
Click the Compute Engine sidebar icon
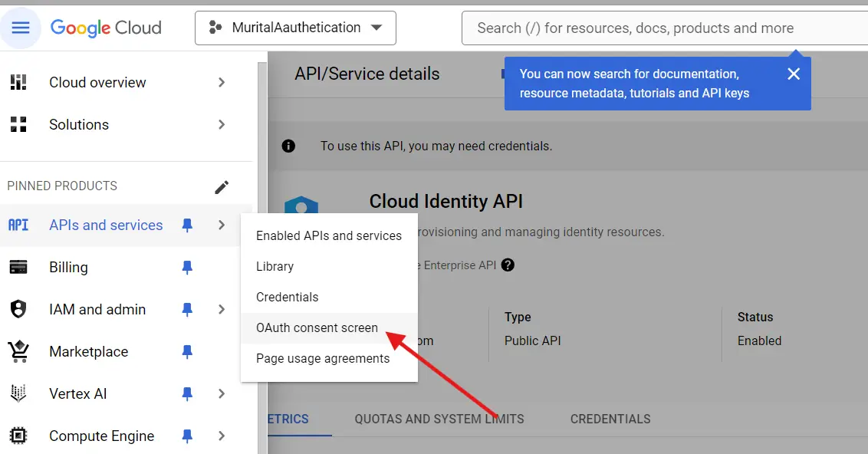coord(20,436)
